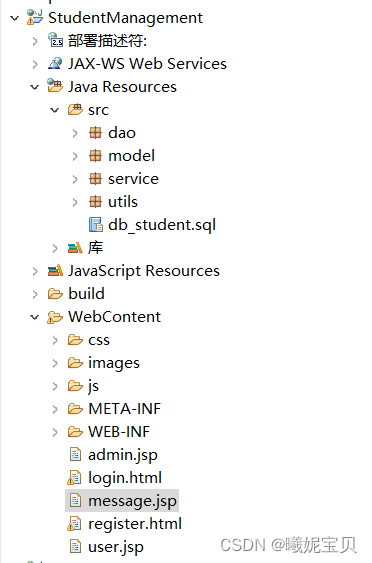Expand the utils package
The width and height of the screenshot is (372, 563).
(75, 202)
